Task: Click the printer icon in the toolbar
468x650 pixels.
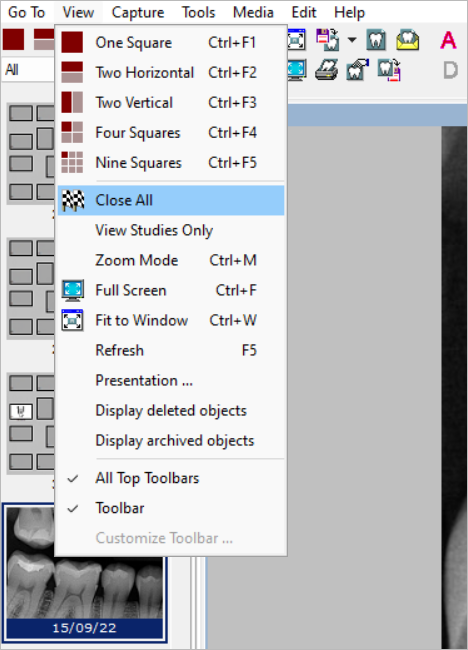Action: point(326,70)
